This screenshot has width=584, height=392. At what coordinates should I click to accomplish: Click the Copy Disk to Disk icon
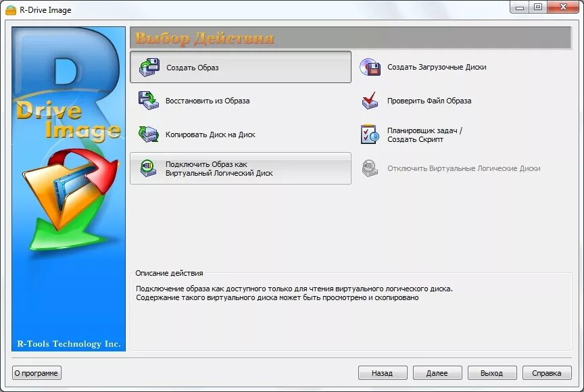(x=149, y=134)
